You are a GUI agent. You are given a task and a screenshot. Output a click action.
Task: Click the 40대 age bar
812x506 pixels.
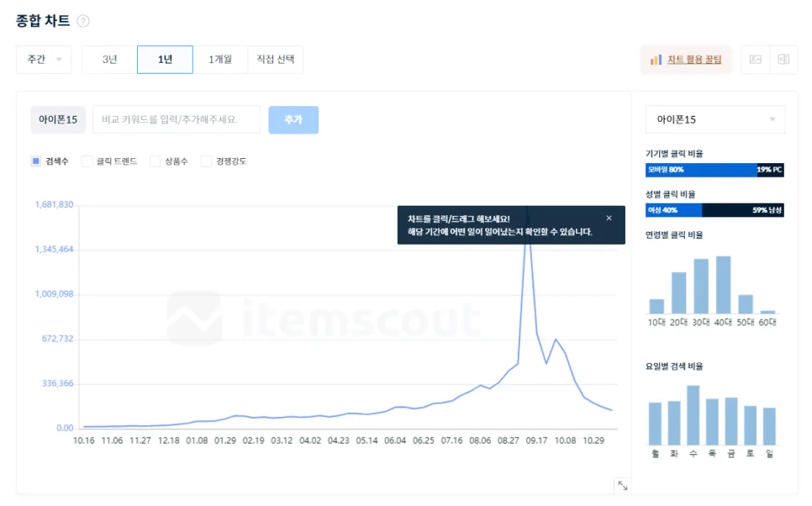[723, 285]
